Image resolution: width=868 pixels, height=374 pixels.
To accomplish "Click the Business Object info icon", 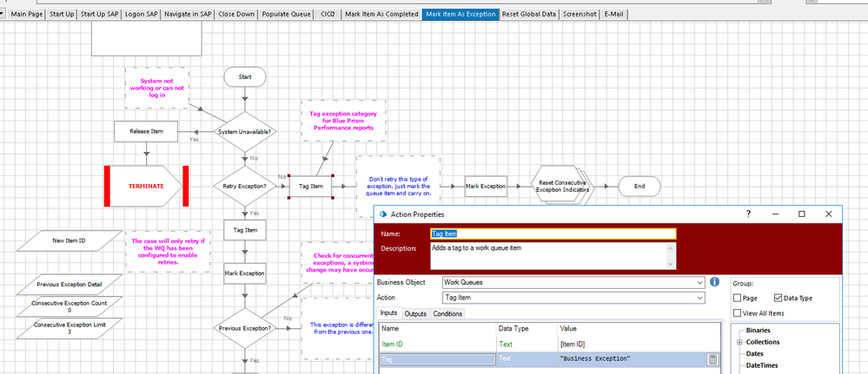I will [714, 282].
